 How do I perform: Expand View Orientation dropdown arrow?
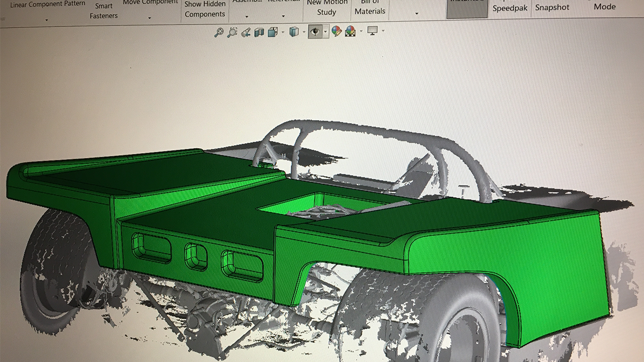(x=283, y=32)
